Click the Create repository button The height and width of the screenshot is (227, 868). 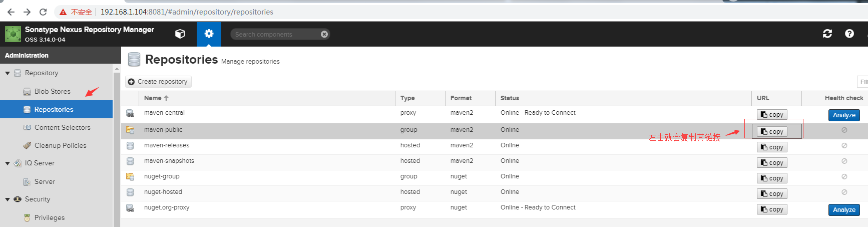tap(158, 82)
